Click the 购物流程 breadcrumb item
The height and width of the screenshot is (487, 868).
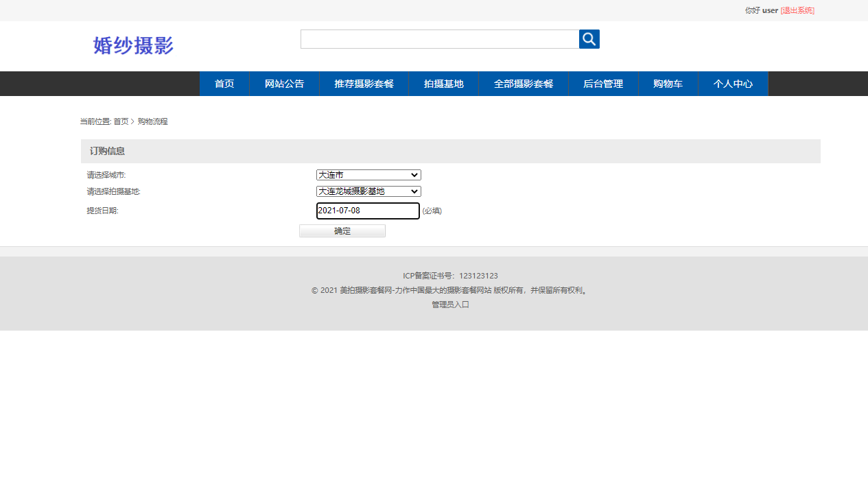[x=152, y=121]
